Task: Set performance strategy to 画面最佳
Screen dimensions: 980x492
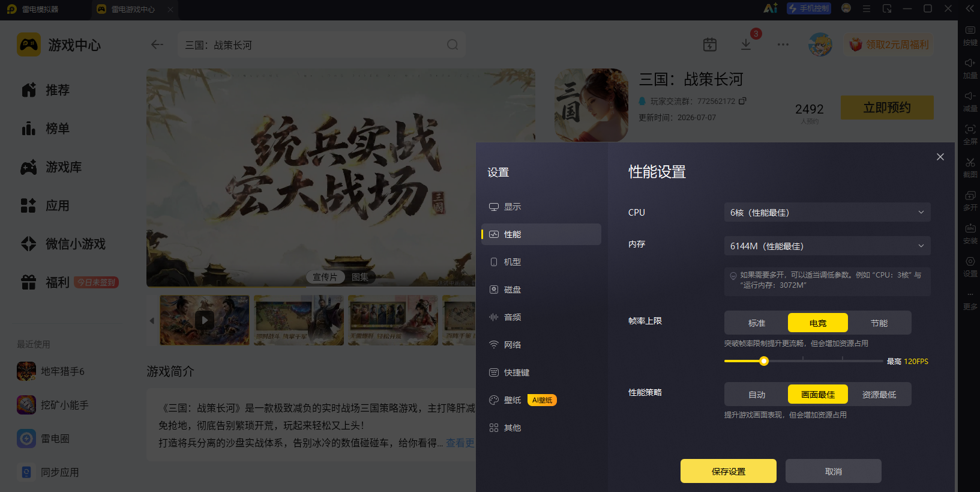Action: [x=818, y=395]
